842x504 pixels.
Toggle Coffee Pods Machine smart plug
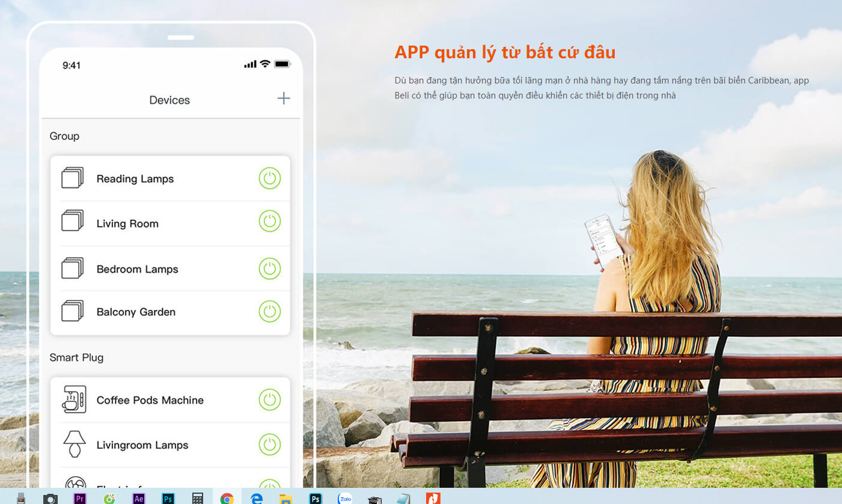270,400
